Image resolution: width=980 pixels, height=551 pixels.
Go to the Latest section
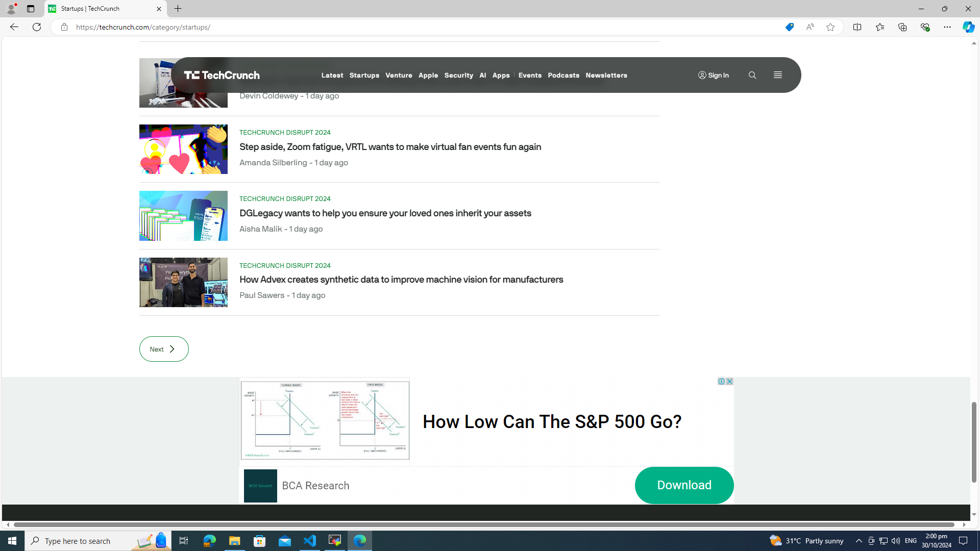point(332,75)
